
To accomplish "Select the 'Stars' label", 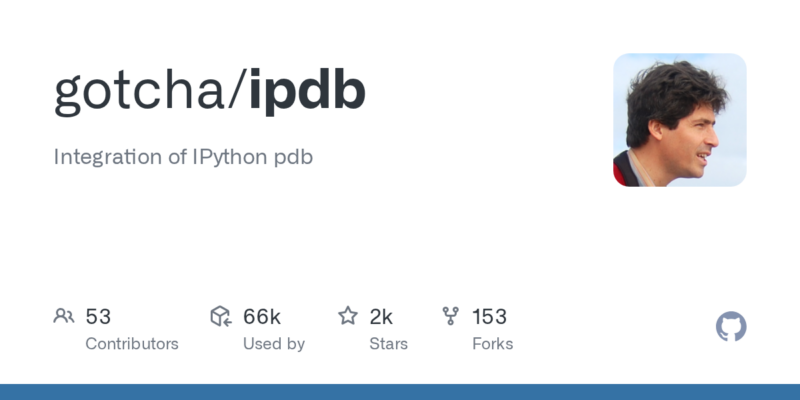I will point(390,343).
